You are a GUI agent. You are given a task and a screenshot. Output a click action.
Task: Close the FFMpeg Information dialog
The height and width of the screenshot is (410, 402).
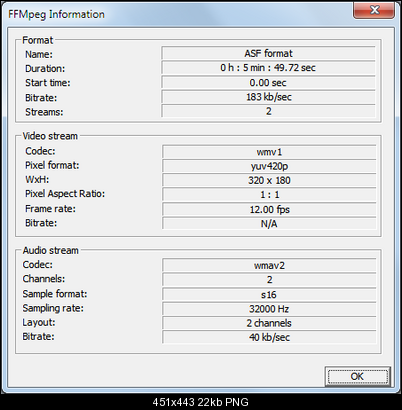pyautogui.click(x=374, y=10)
